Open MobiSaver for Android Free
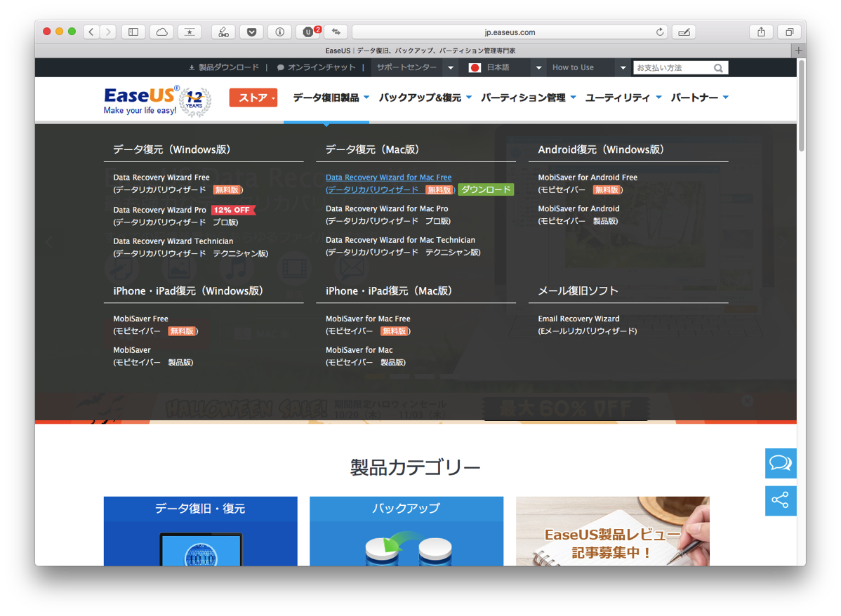 (x=588, y=183)
